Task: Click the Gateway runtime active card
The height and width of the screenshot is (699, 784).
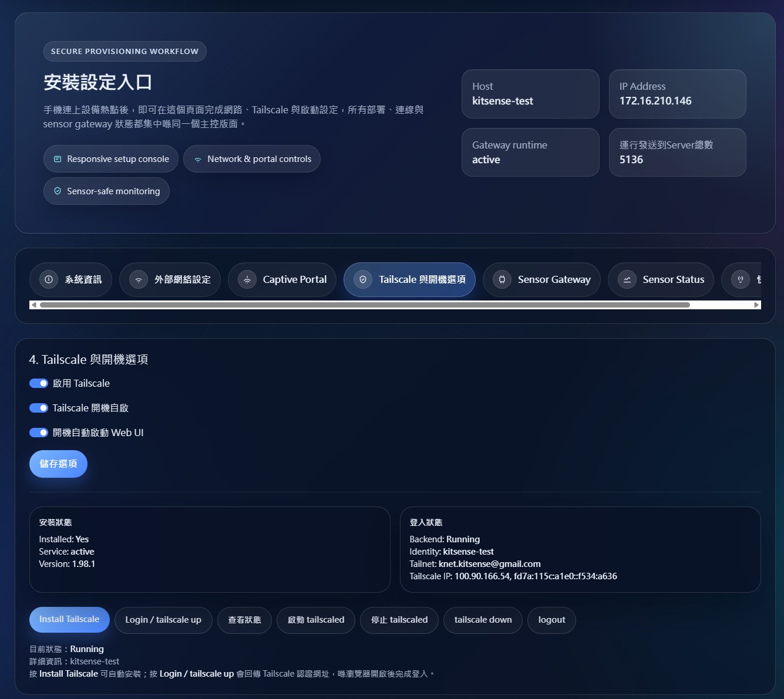Action: (x=530, y=152)
